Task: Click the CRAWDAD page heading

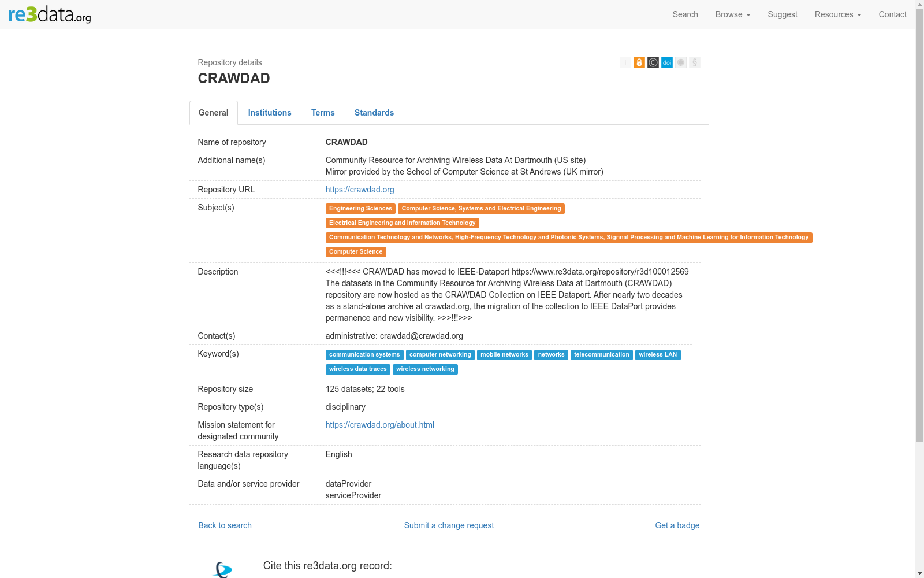Action: tap(234, 79)
